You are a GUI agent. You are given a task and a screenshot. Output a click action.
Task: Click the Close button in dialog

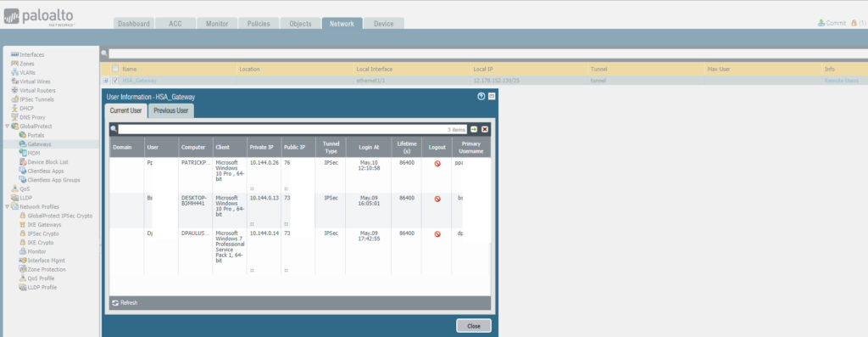click(473, 326)
